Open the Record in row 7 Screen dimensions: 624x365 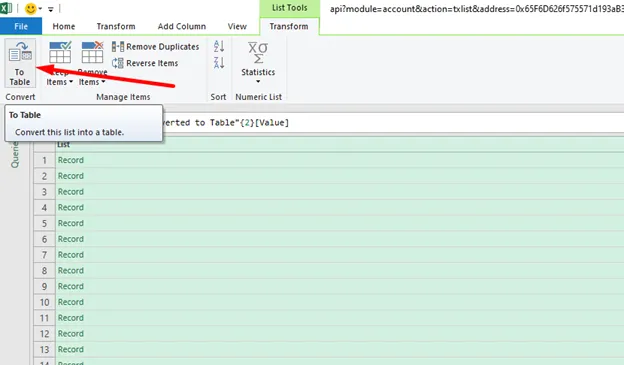click(70, 255)
